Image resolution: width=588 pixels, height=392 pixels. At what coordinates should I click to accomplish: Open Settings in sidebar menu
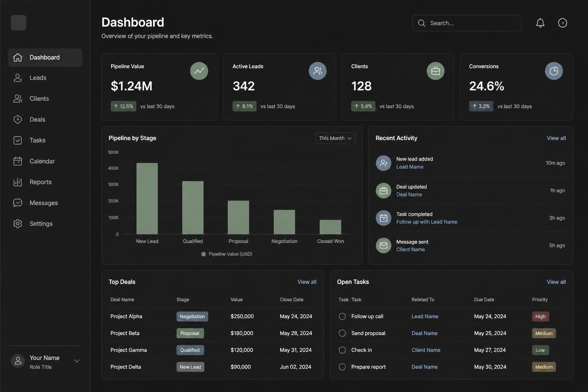click(x=45, y=224)
